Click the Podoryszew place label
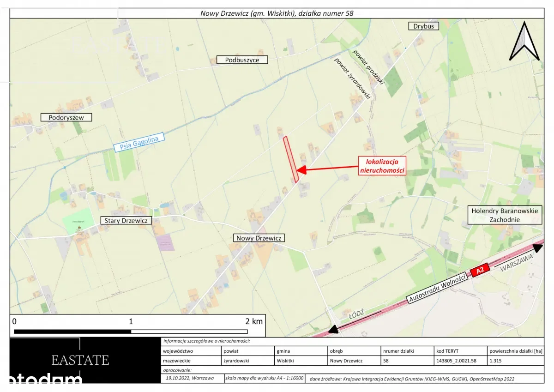This screenshot has width=554, height=392. point(66,117)
